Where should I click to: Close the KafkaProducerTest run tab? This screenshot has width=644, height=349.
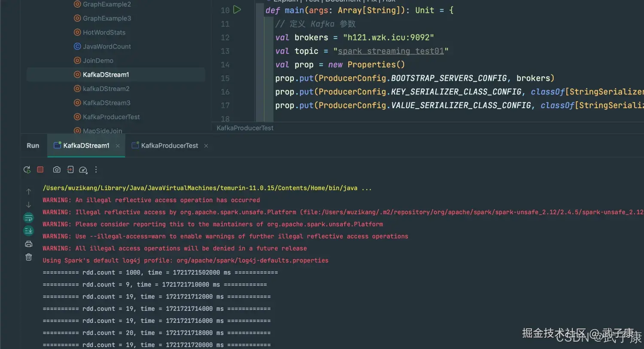point(206,146)
